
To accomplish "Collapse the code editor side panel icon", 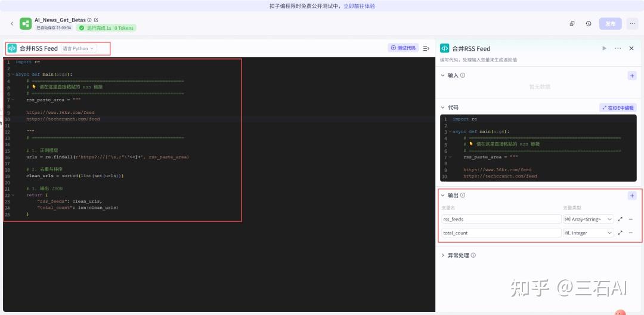I will point(426,48).
